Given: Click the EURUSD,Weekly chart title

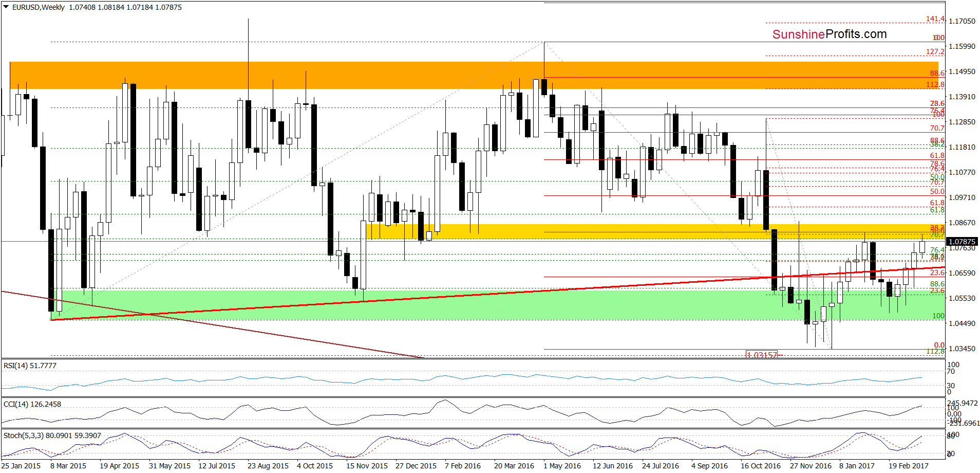Looking at the screenshot, I should (x=39, y=7).
